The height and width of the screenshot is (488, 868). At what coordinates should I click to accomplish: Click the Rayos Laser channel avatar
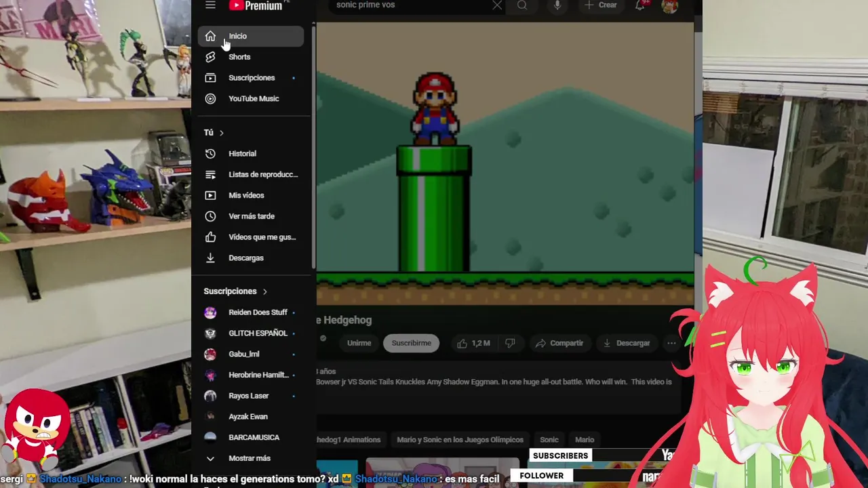[x=210, y=396]
